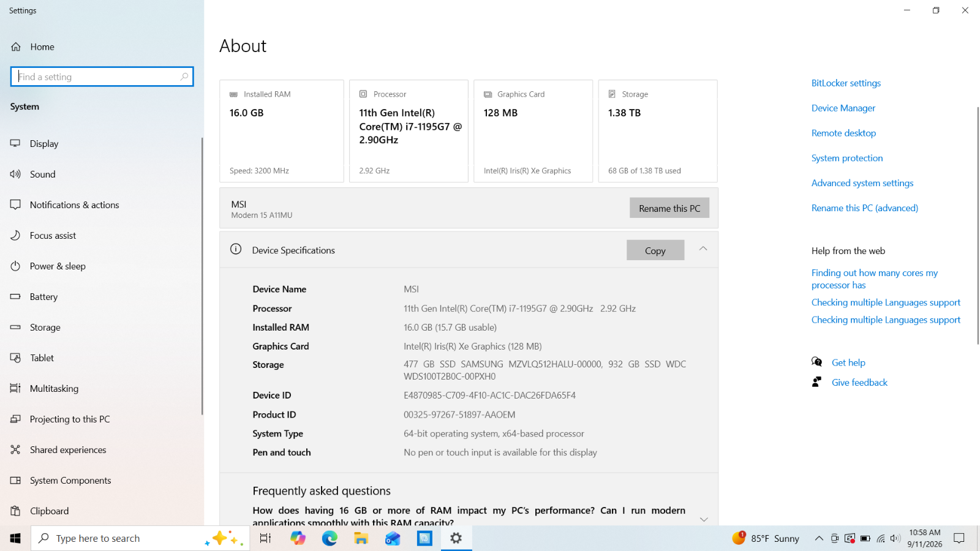Click the Product ID value 00325-97267-51897-AAOEM
This screenshot has height=551, width=980.
pyautogui.click(x=459, y=414)
